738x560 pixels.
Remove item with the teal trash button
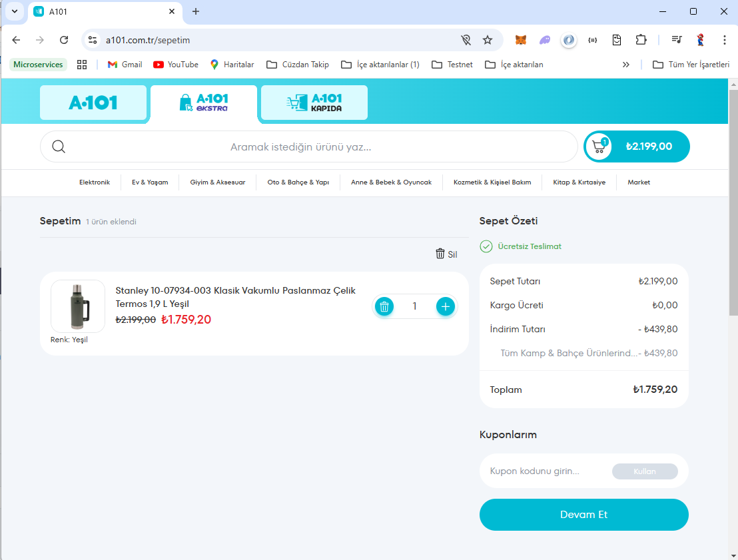pos(384,307)
